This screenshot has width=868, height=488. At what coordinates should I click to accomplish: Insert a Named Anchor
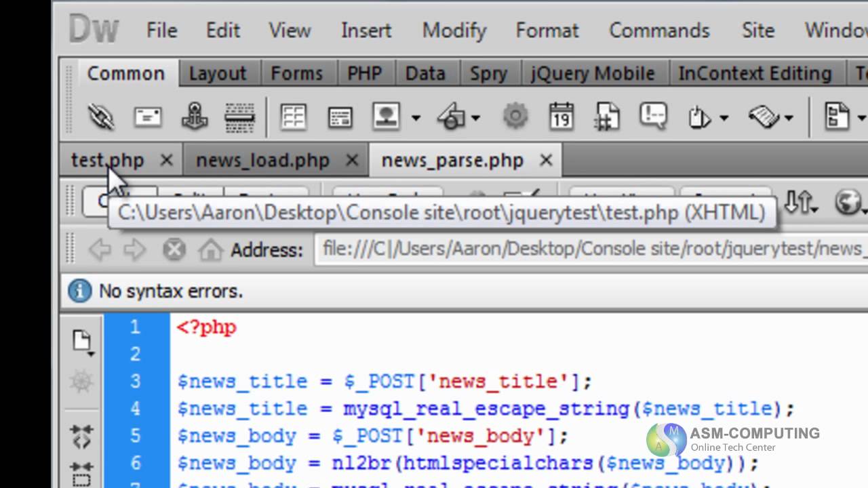pyautogui.click(x=195, y=117)
